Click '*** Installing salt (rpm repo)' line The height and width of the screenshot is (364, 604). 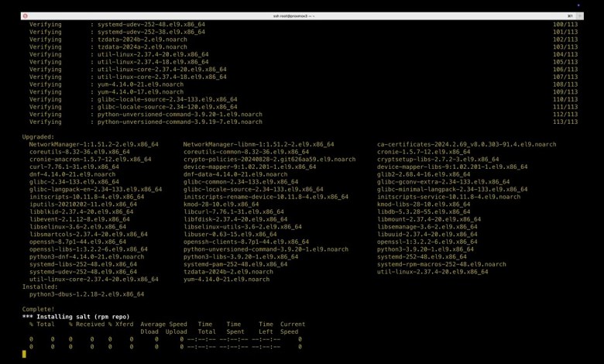(76, 317)
